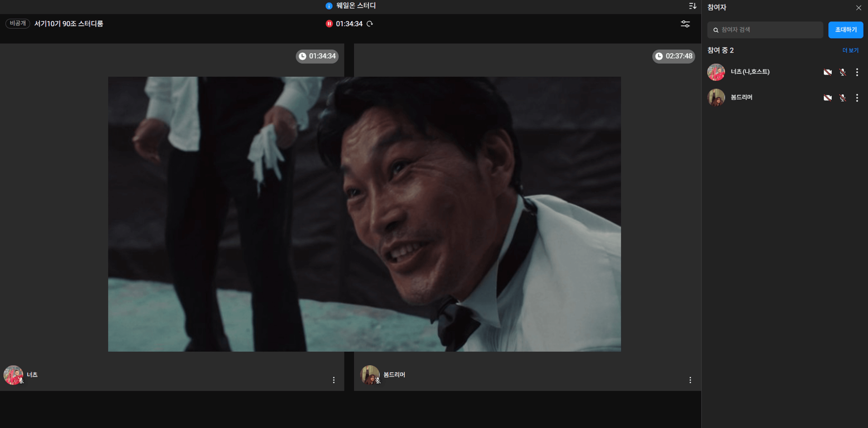
Task: Pause the red study timer button
Action: click(329, 24)
